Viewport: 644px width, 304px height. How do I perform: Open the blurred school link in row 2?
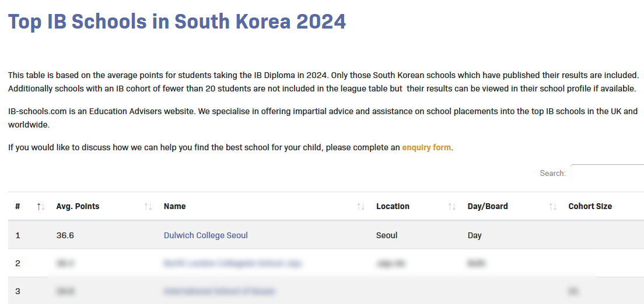point(233,263)
